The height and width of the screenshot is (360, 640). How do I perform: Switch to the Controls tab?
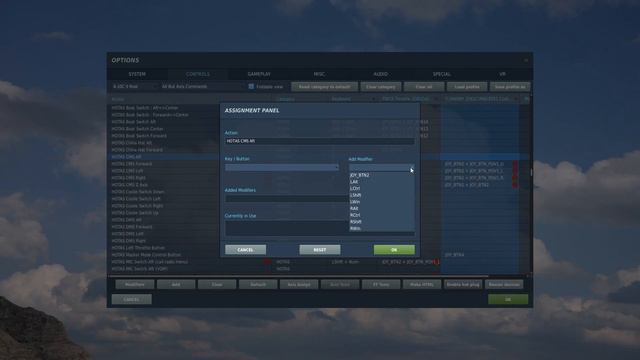click(198, 74)
